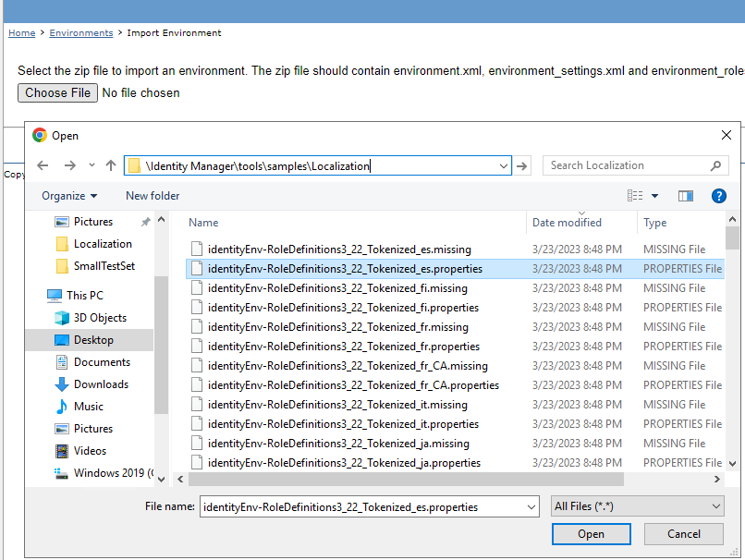Image resolution: width=745 pixels, height=560 pixels.
Task: Sort by Name column header
Action: point(203,223)
